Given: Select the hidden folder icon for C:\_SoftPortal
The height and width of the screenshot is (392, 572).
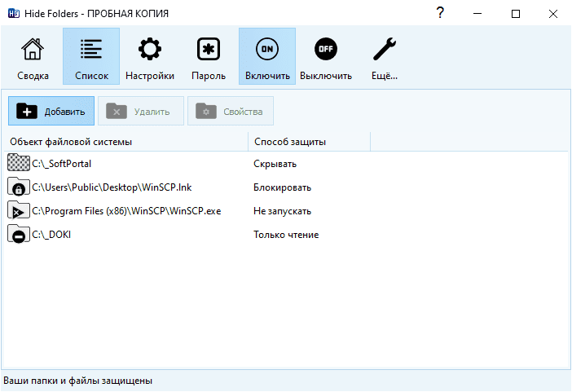Looking at the screenshot, I should click(x=18, y=163).
